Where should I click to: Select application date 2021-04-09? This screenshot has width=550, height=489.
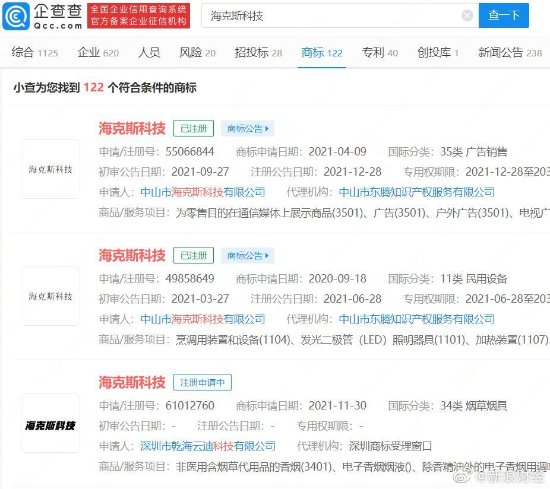click(337, 152)
